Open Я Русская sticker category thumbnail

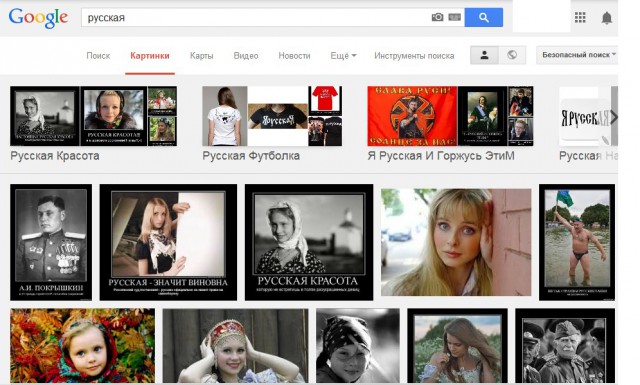pos(584,116)
